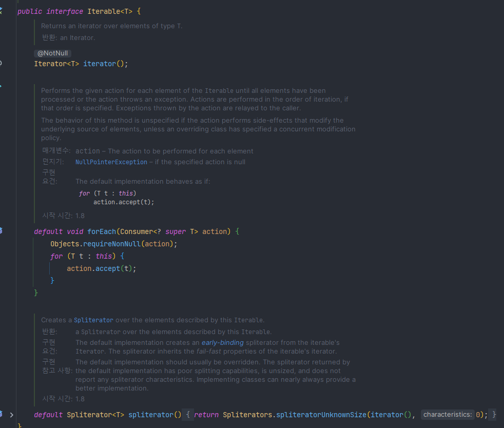Screen dimensions: 504x428
Task: Expand the folded spliterator() method with the gutter chevron
Action: point(12,415)
